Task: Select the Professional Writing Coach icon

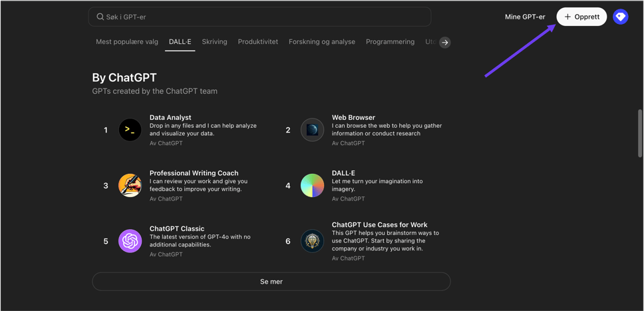Action: tap(130, 185)
